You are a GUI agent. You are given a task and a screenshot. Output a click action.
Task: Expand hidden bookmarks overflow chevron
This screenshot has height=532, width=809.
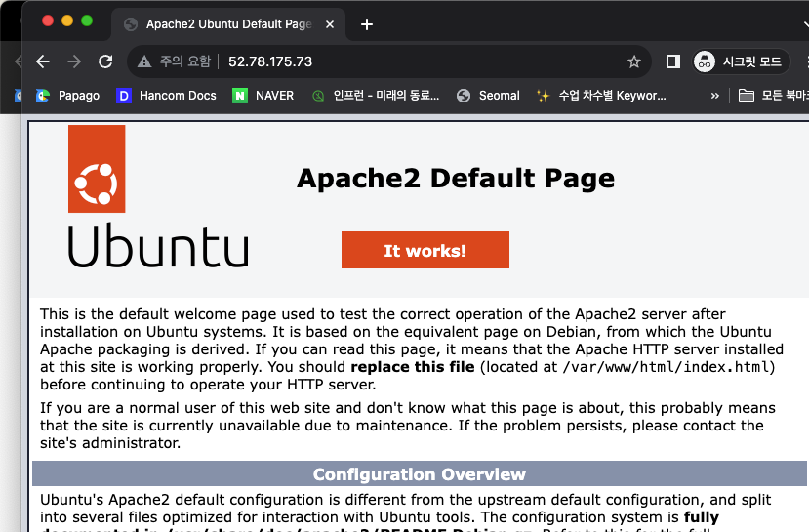[715, 96]
